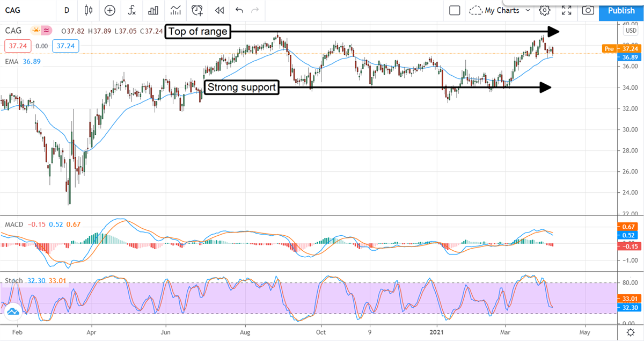Open the indicators (fx) menu

131,10
